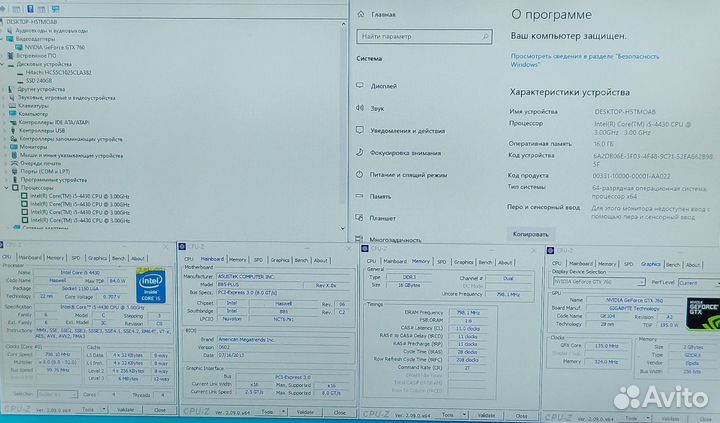Image resolution: width=720 pixels, height=423 pixels.
Task: Click the Очереди печати printer icon
Action: pos(14,164)
